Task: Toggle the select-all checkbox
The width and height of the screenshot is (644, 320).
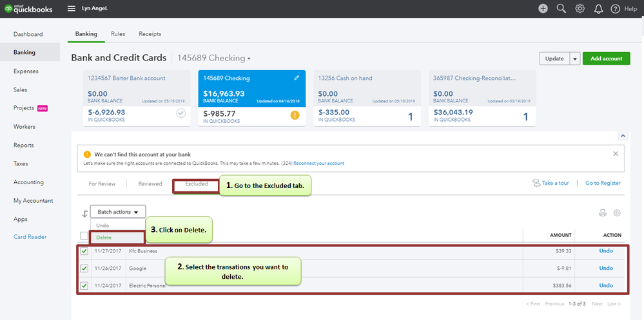Action: tap(84, 236)
